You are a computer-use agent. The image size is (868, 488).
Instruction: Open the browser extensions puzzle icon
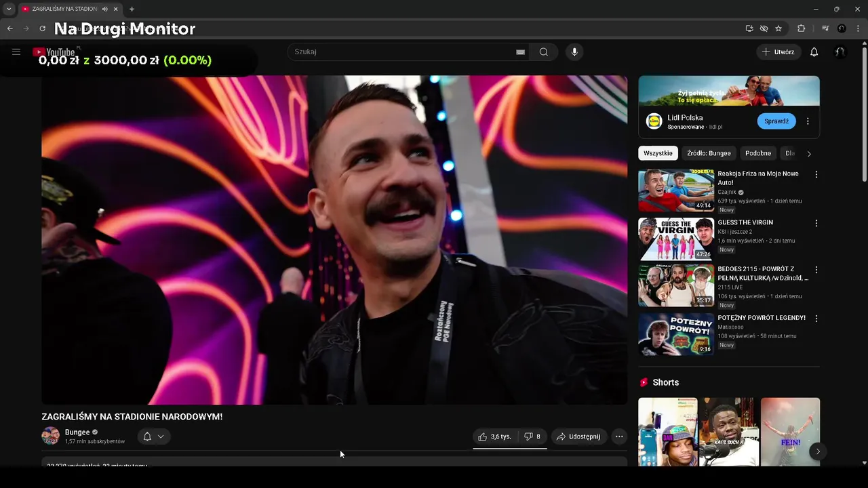click(802, 28)
